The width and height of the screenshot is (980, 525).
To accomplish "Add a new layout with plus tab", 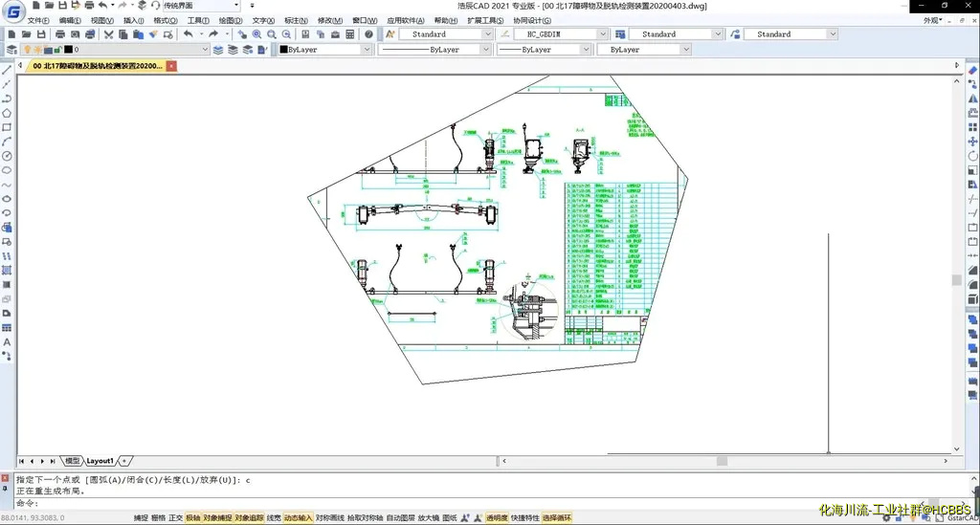I will coord(124,461).
